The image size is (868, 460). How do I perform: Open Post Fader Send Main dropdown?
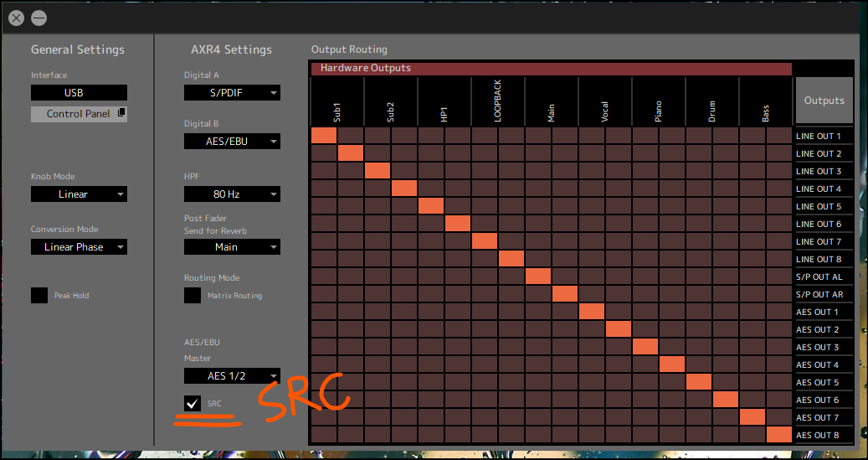[x=232, y=246]
